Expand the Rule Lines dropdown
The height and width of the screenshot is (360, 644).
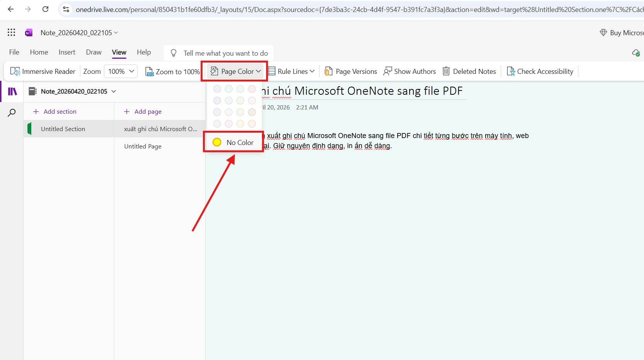point(291,72)
